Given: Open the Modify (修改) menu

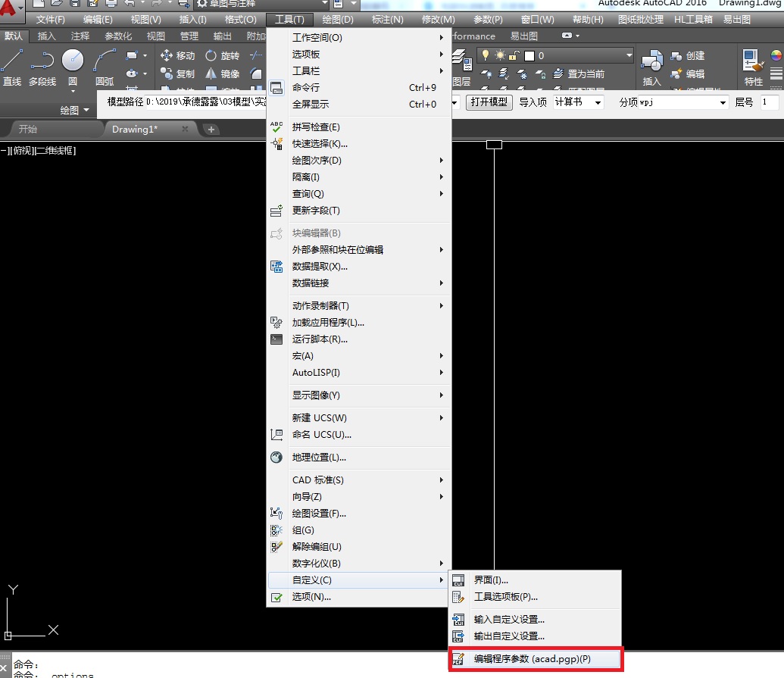Looking at the screenshot, I should [438, 20].
